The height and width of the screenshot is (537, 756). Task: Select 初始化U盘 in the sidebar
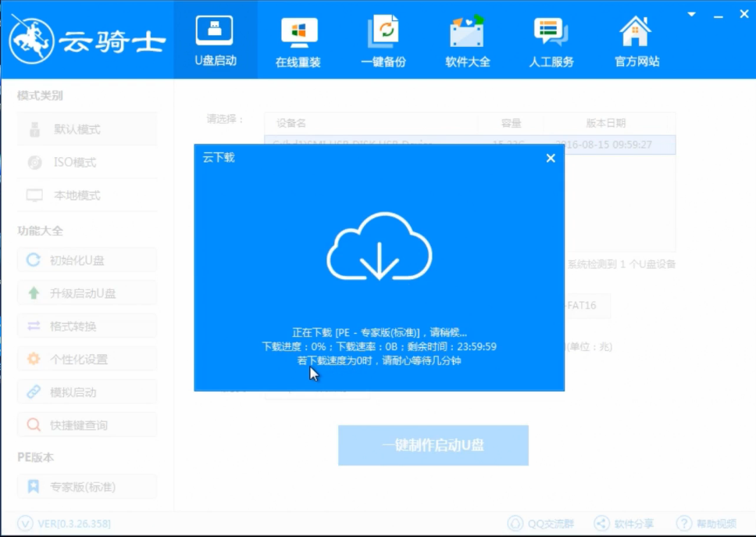tap(86, 260)
